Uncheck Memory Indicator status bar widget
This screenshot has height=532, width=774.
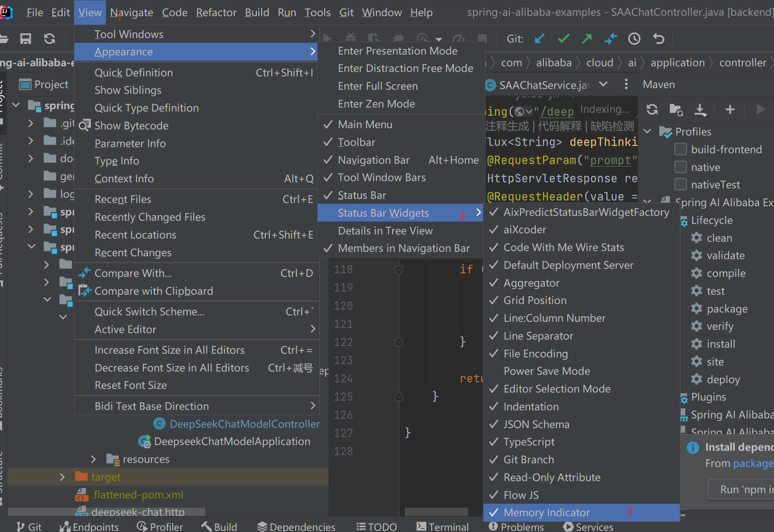click(x=581, y=513)
